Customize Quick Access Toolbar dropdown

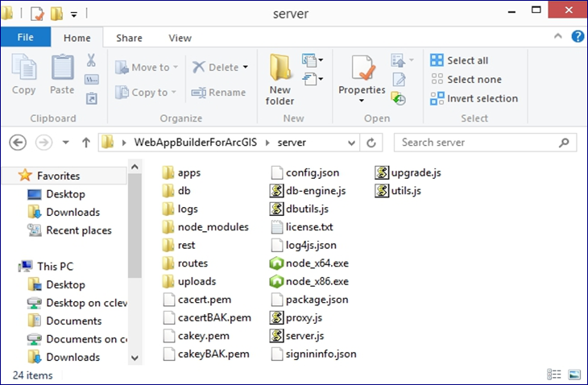[x=74, y=14]
